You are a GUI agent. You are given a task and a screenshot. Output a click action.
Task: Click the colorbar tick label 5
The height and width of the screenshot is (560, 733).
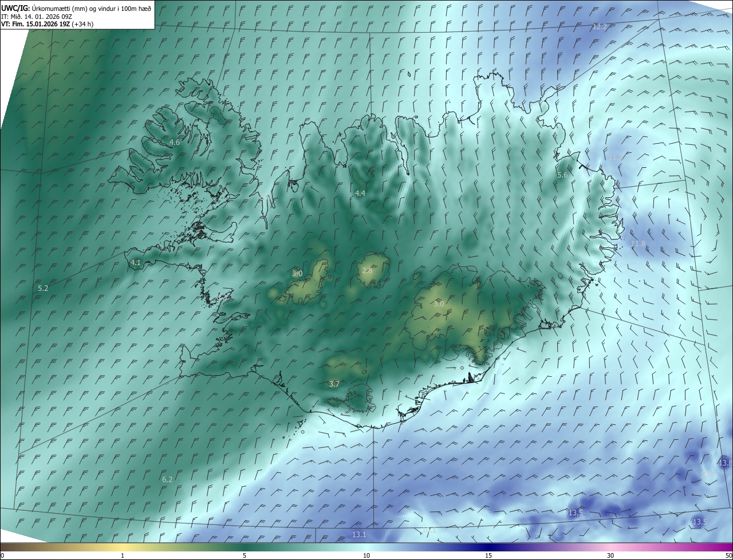pos(245,555)
